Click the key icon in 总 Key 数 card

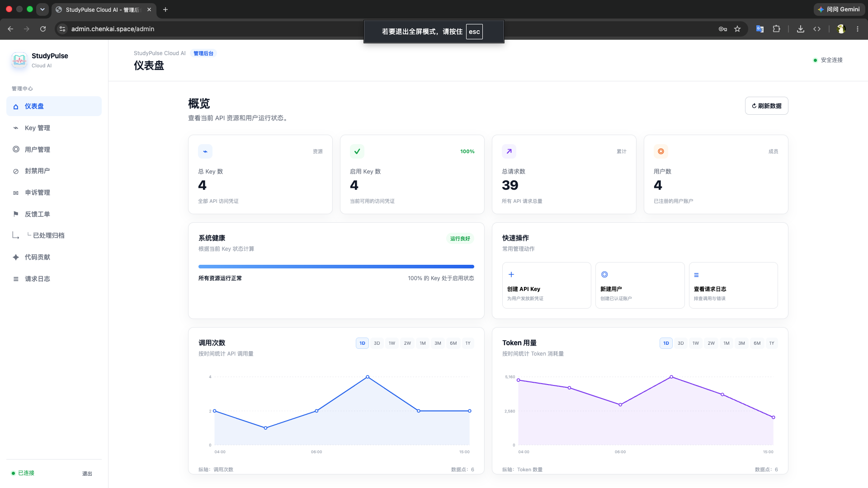(x=205, y=151)
